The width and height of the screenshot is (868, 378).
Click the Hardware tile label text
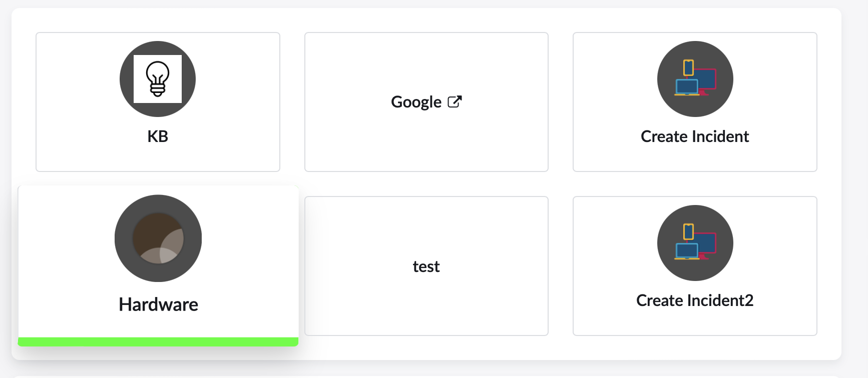tap(158, 304)
